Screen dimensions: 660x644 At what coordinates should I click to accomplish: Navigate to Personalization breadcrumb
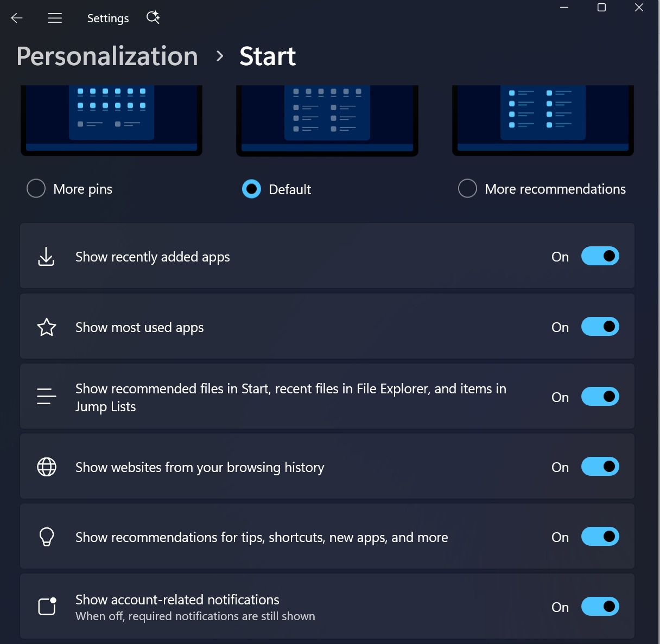point(107,56)
